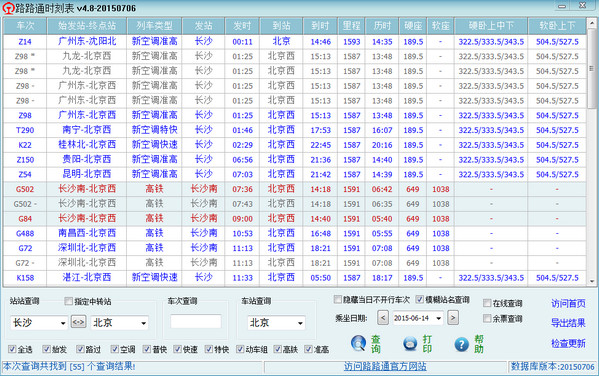The height and width of the screenshot is (376, 599).
Task: Click inside 车次查询 input field
Action: pyautogui.click(x=196, y=321)
